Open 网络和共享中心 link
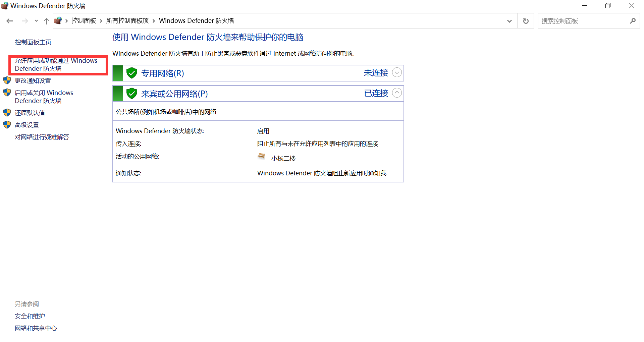Image resolution: width=644 pixels, height=342 pixels. click(x=36, y=328)
